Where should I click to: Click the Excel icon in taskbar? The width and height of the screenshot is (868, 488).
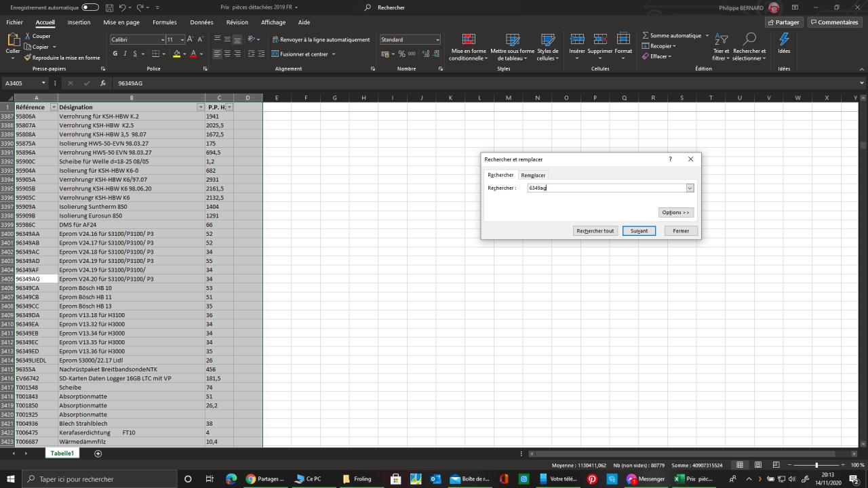679,479
